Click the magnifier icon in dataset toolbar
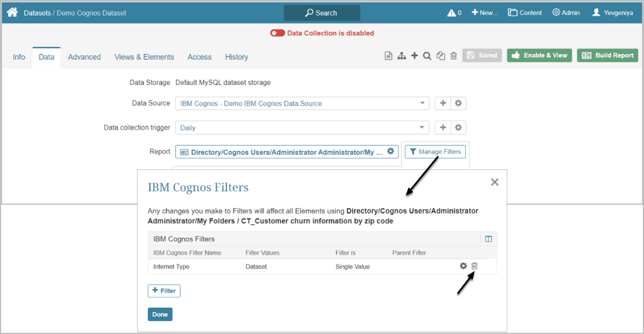The image size is (644, 334). (427, 56)
